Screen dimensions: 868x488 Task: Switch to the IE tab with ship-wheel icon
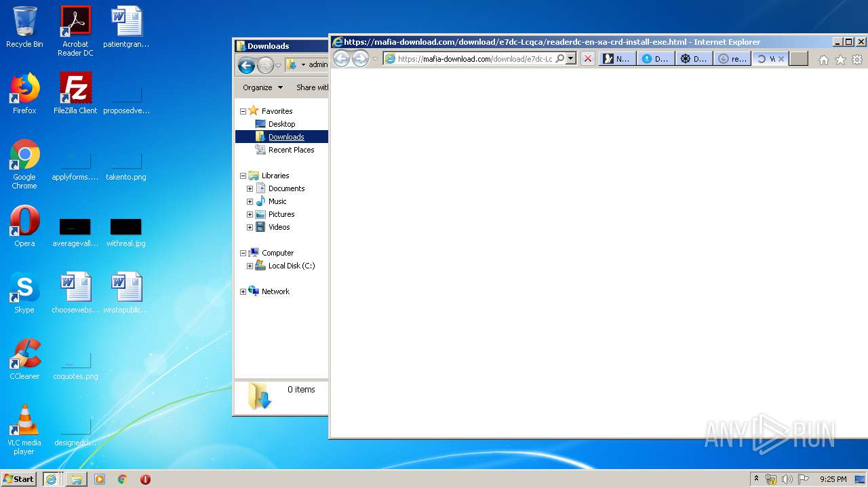click(x=694, y=59)
